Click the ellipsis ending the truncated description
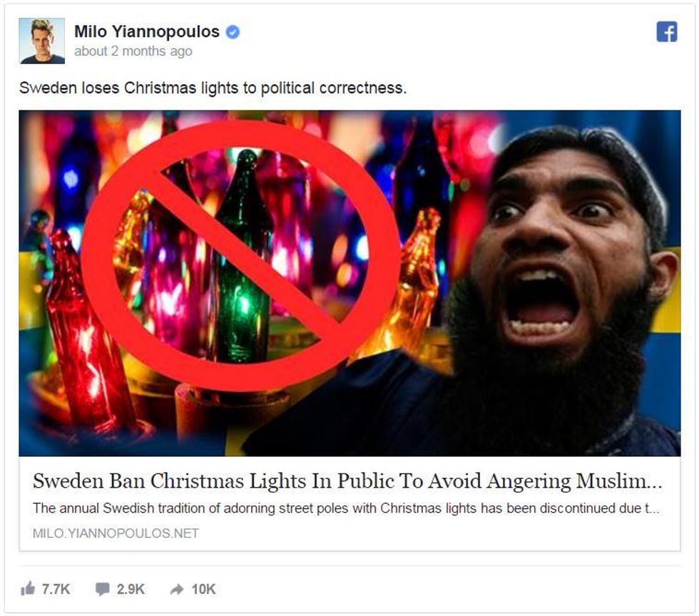This screenshot has height=616, width=699. [x=653, y=510]
